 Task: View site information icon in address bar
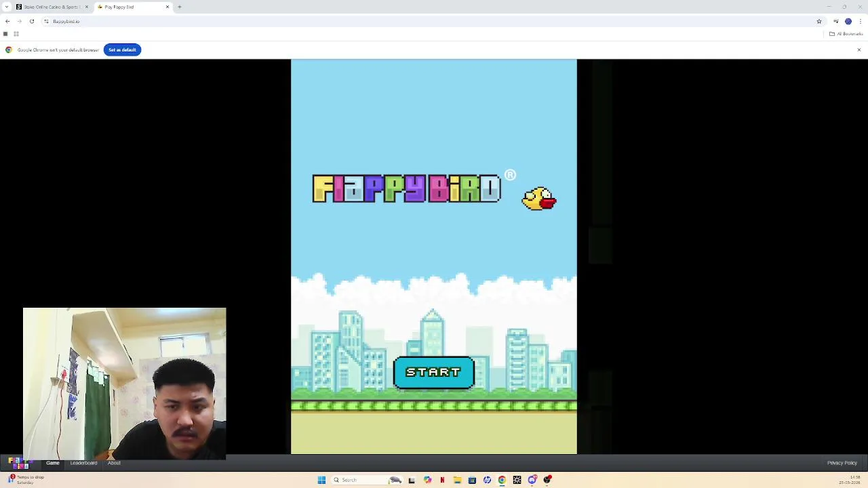point(46,21)
